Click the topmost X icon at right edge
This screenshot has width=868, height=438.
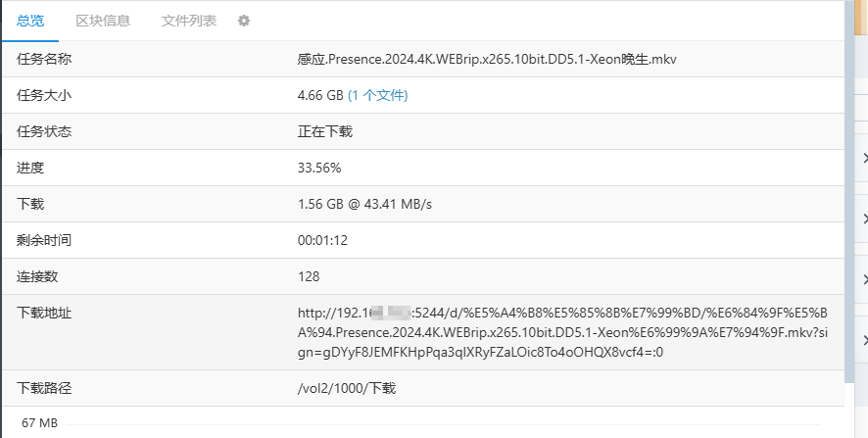[864, 158]
